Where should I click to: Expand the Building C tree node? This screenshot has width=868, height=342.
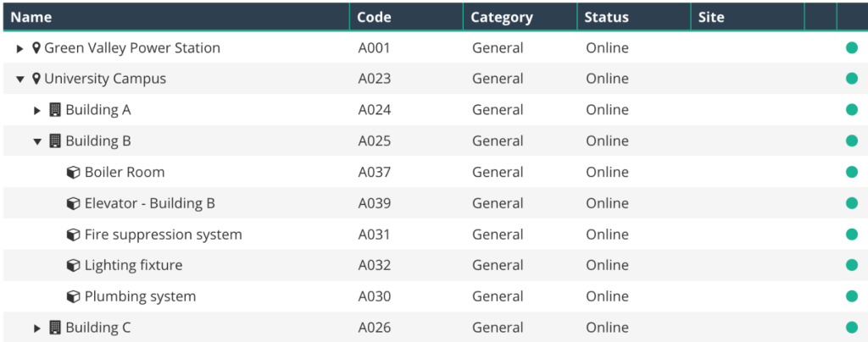(x=37, y=328)
